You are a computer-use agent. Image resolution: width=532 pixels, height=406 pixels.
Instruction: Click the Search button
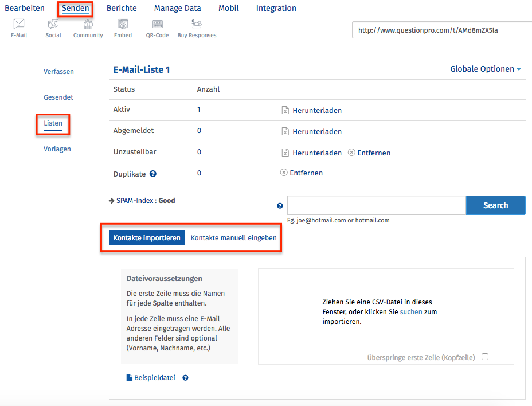click(496, 205)
